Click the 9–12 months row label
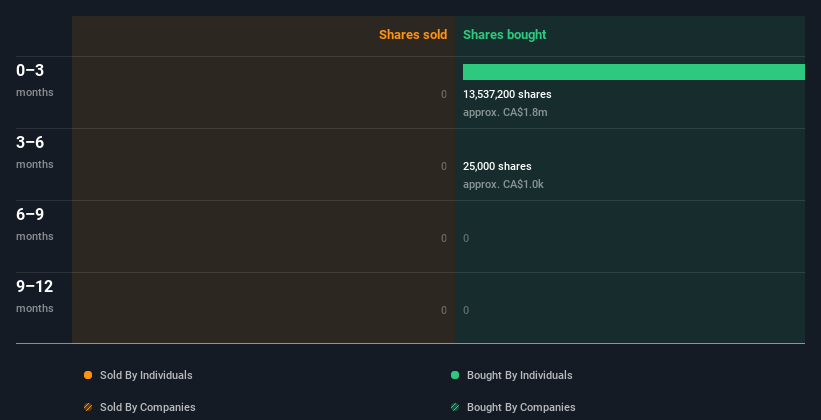821x420 pixels. click(35, 296)
